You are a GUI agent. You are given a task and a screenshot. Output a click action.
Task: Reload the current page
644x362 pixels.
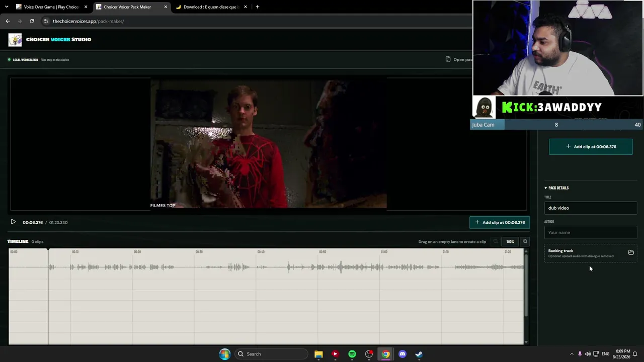click(32, 21)
